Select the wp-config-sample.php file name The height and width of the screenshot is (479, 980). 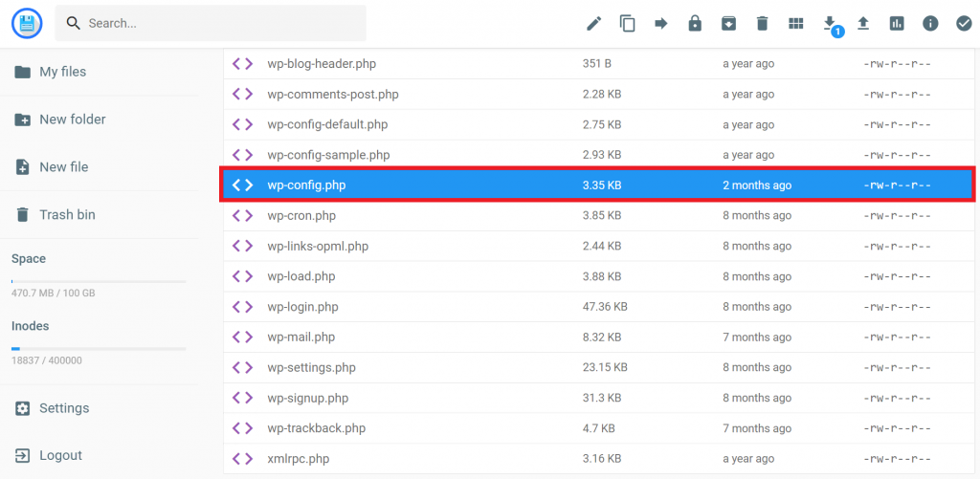[329, 155]
